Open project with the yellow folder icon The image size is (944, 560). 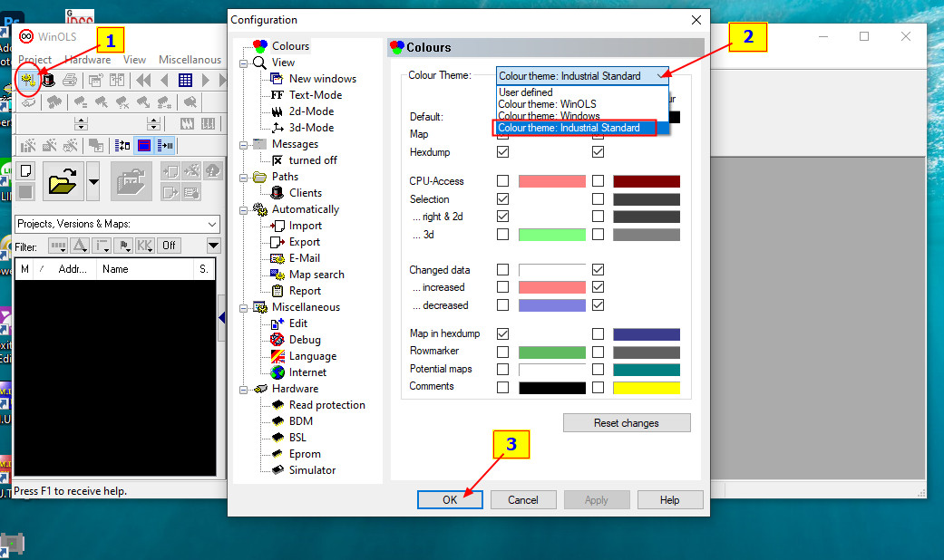[62, 182]
